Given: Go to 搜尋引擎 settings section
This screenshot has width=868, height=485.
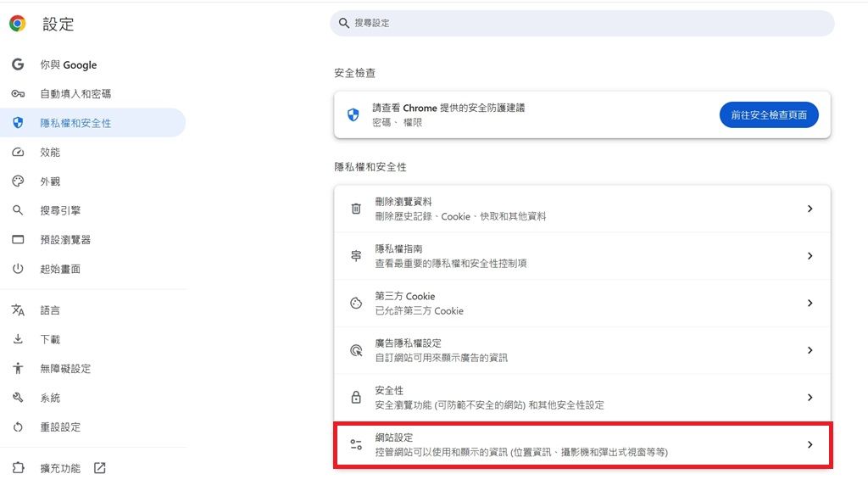Looking at the screenshot, I should tap(60, 210).
